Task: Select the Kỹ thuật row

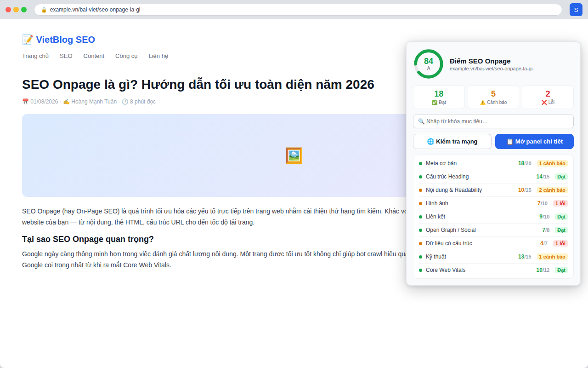Action: [493, 257]
